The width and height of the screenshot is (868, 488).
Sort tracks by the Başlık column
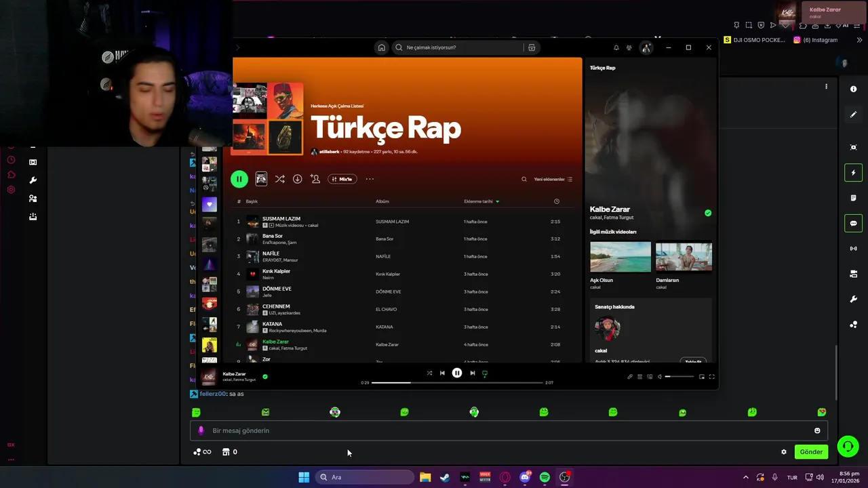[x=252, y=201]
